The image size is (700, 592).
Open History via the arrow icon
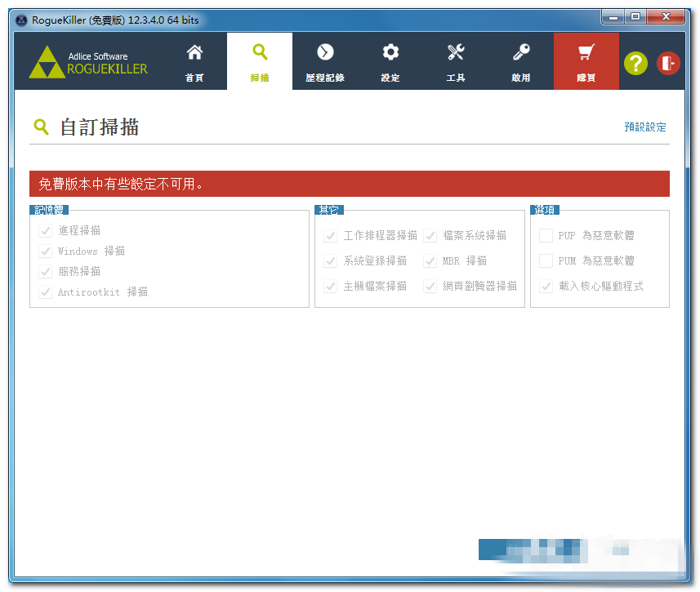325,53
